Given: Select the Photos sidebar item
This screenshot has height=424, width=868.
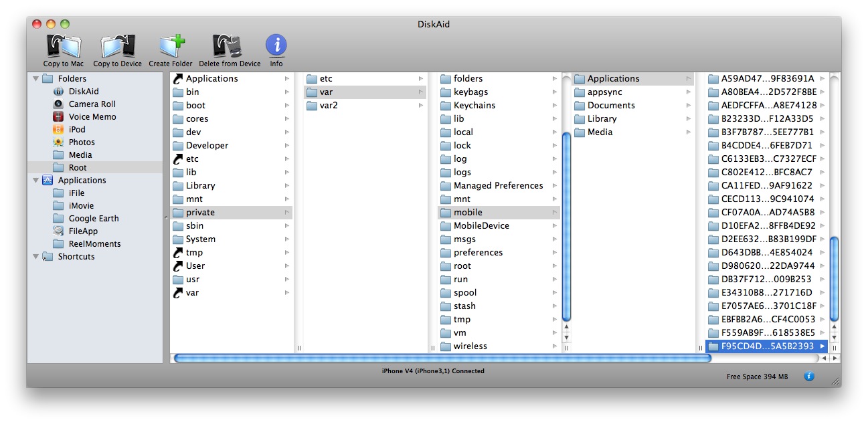Looking at the screenshot, I should tap(82, 142).
